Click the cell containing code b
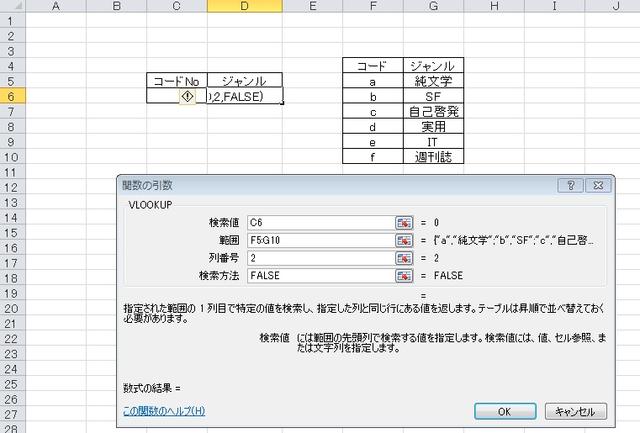The image size is (640, 433). pyautogui.click(x=373, y=96)
